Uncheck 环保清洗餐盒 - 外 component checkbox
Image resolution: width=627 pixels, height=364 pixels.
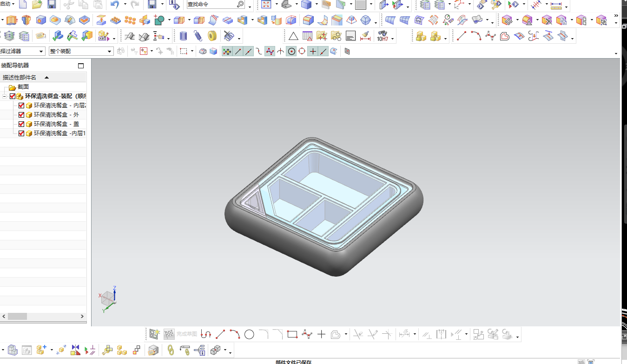[x=21, y=115]
